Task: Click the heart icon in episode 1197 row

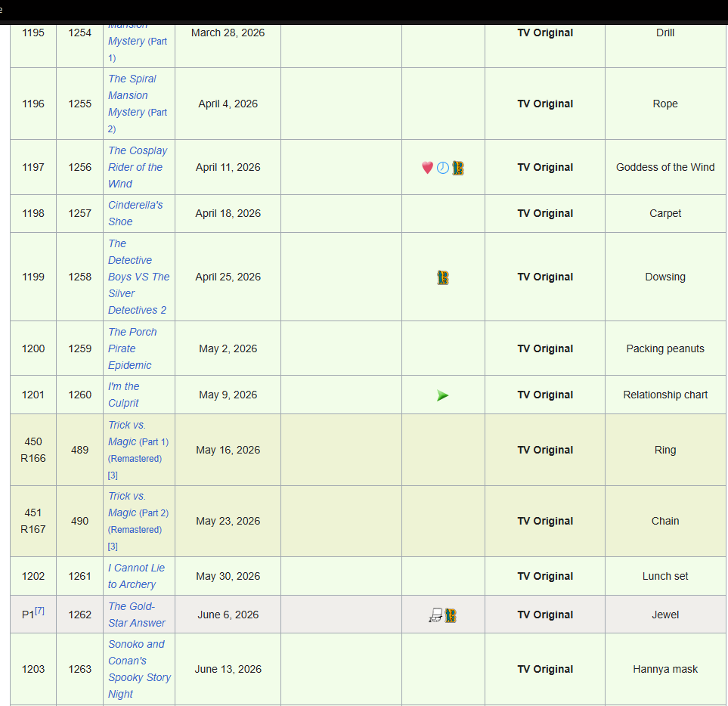Action: click(427, 168)
